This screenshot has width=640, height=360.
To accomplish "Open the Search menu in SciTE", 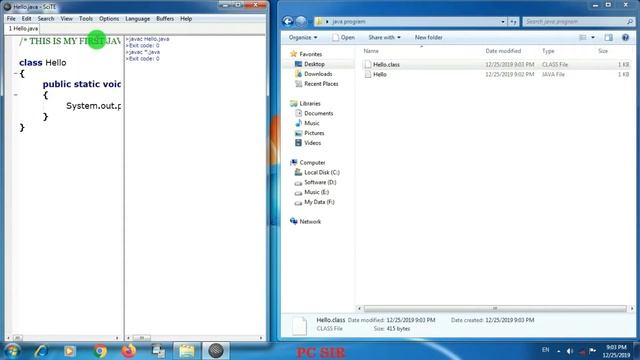I will point(46,19).
